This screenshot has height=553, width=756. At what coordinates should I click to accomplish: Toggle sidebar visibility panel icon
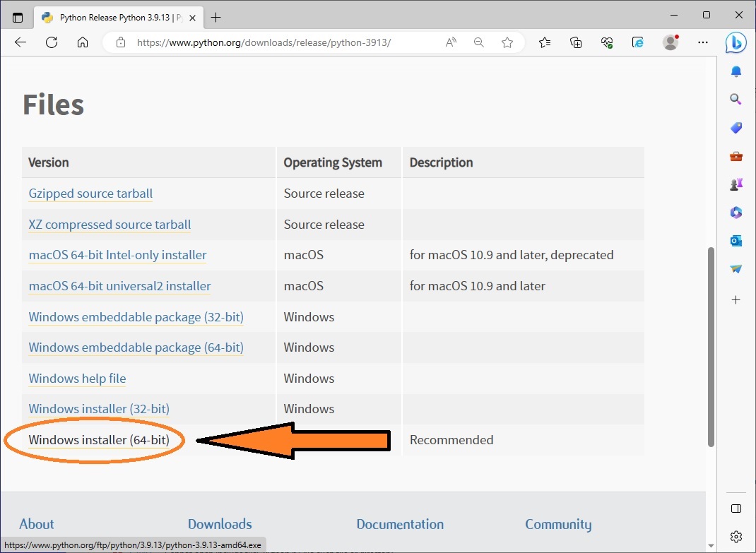pos(736,509)
